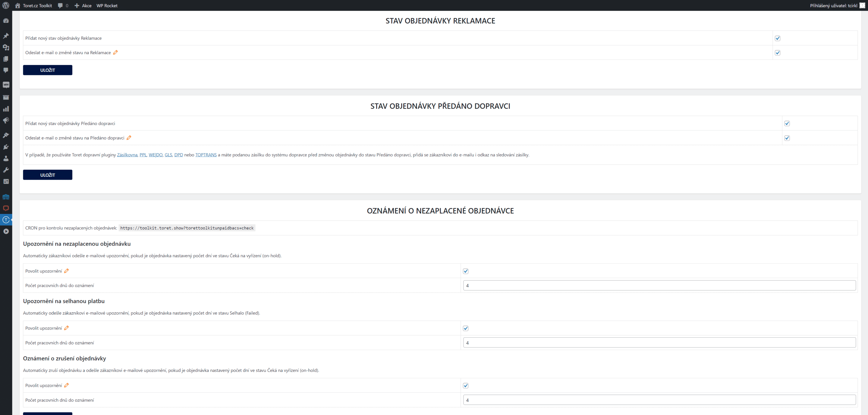This screenshot has height=415, width=868.
Task: Open Tools via the wrench sidebar icon
Action: (6, 170)
